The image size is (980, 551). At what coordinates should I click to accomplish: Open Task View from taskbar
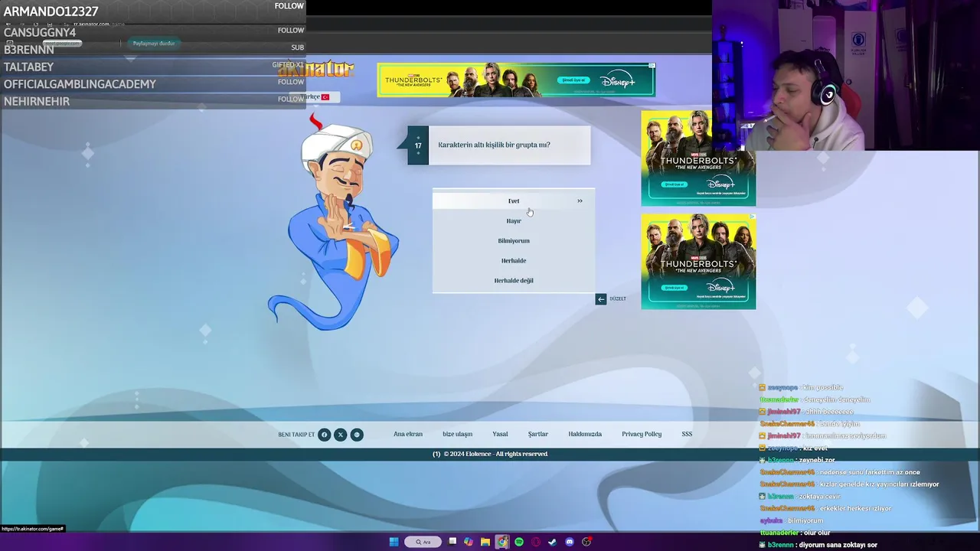tap(452, 542)
